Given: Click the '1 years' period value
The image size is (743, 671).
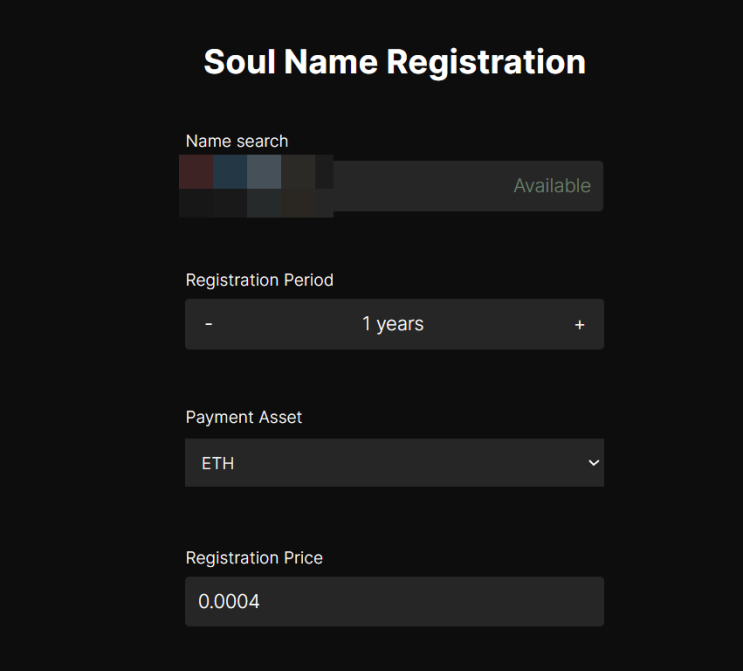Looking at the screenshot, I should click(393, 324).
